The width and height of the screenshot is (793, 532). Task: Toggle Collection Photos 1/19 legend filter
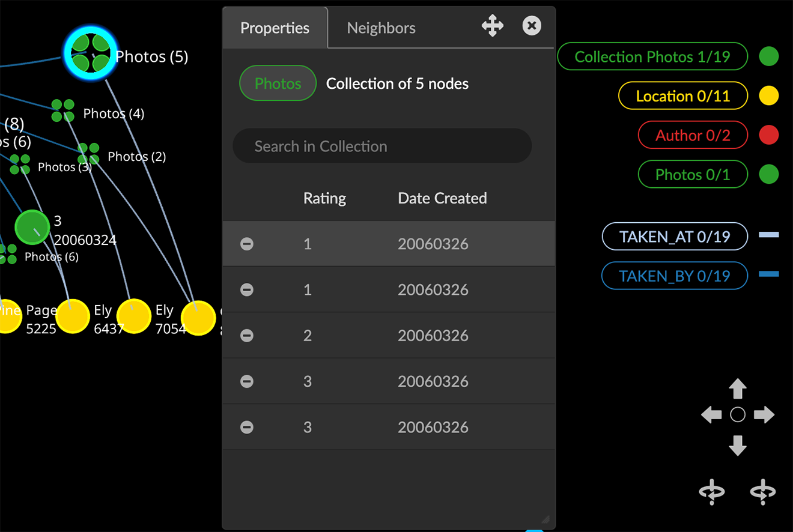pyautogui.click(x=652, y=57)
